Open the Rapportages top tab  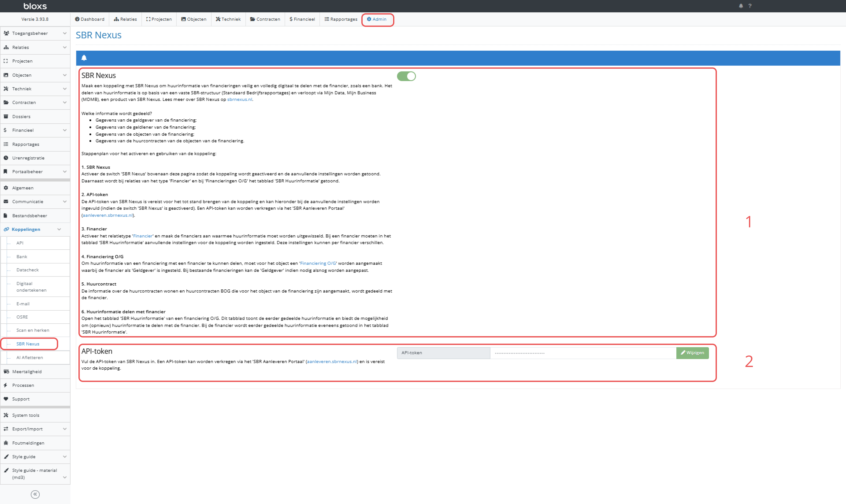click(341, 19)
